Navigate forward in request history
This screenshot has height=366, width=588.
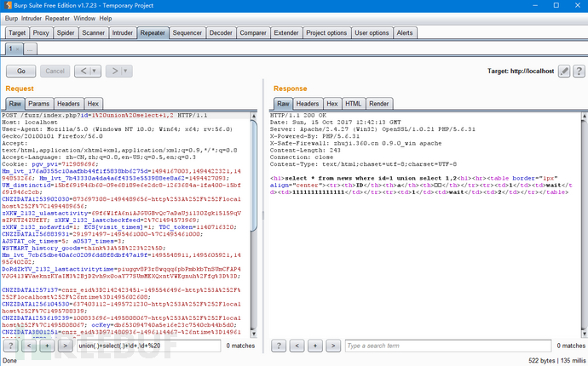point(115,71)
